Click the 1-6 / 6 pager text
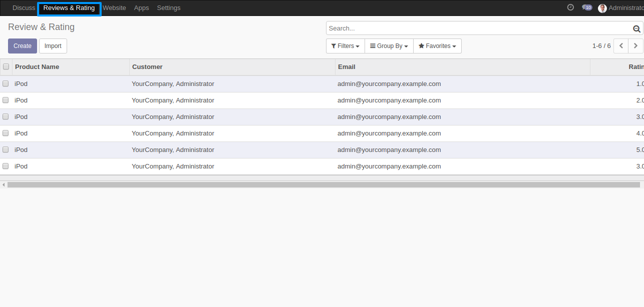This screenshot has height=307, width=644. click(x=601, y=46)
